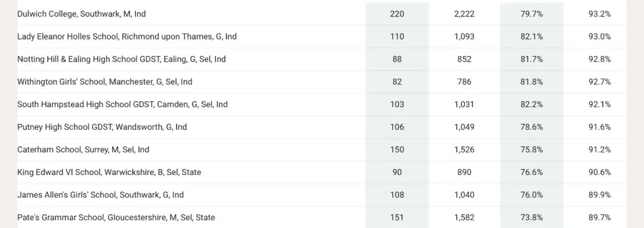Select the 1,526 value for Caterham School
This screenshot has width=644, height=228.
click(464, 149)
